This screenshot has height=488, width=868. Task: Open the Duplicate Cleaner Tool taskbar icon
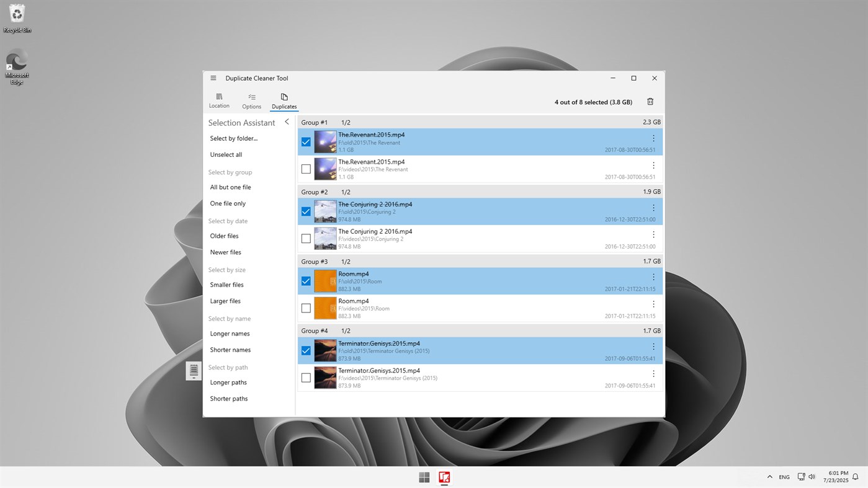(444, 477)
